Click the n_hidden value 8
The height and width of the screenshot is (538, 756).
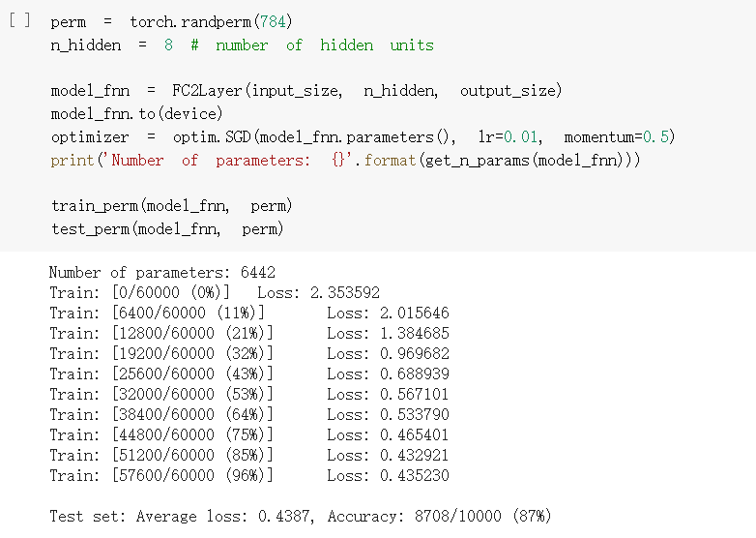click(168, 45)
